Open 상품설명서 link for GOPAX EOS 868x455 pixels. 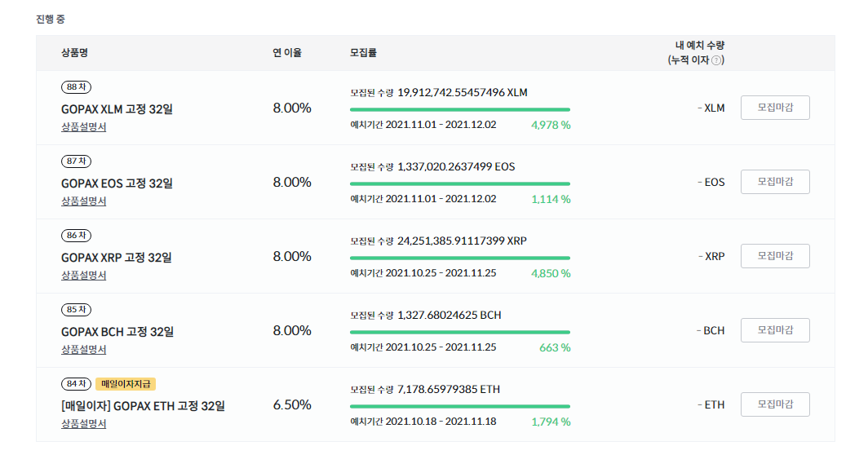pos(83,201)
